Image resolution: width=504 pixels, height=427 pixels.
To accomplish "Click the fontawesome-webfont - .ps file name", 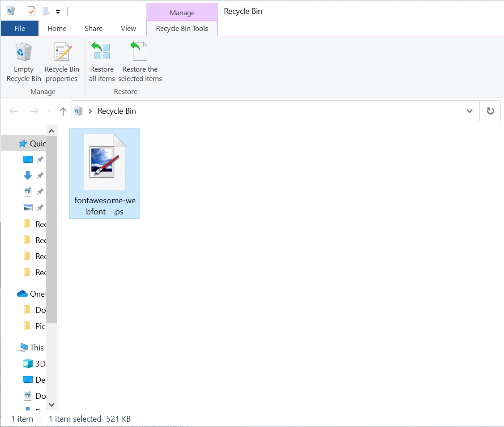I will (105, 206).
